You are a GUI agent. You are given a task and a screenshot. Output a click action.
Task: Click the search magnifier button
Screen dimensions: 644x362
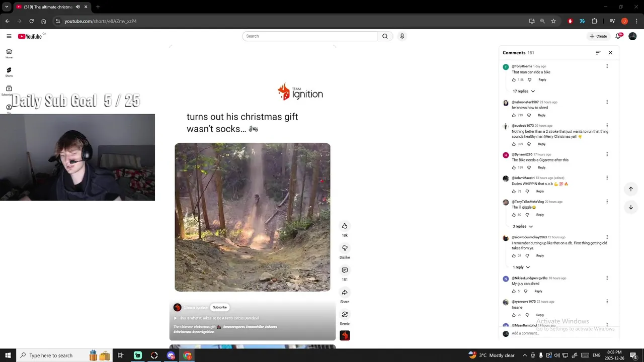tap(385, 36)
